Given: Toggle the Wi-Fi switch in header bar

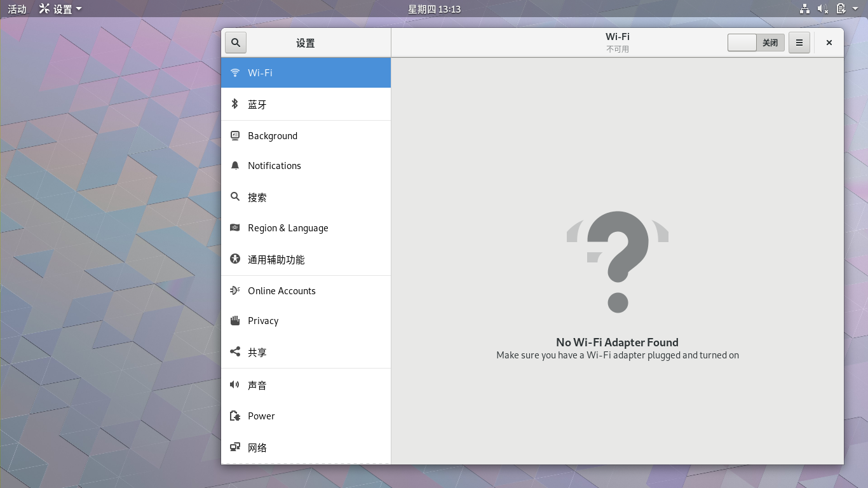Looking at the screenshot, I should [756, 43].
